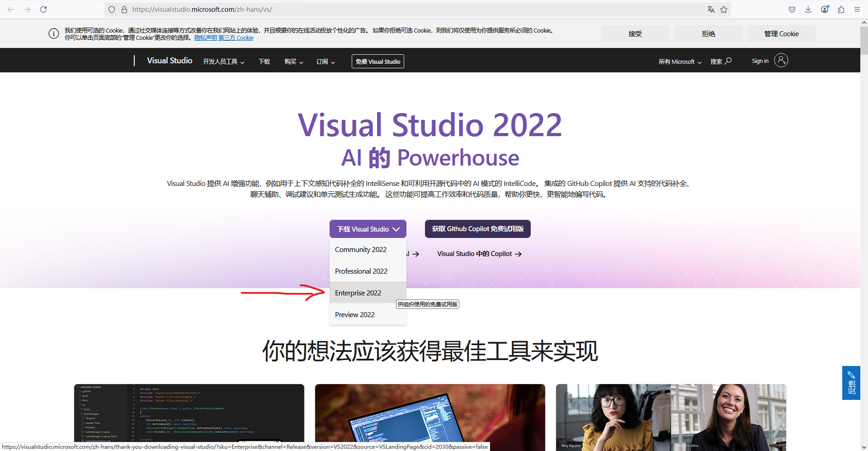
Task: Click the vertical scrollbar thumb
Action: [864, 41]
